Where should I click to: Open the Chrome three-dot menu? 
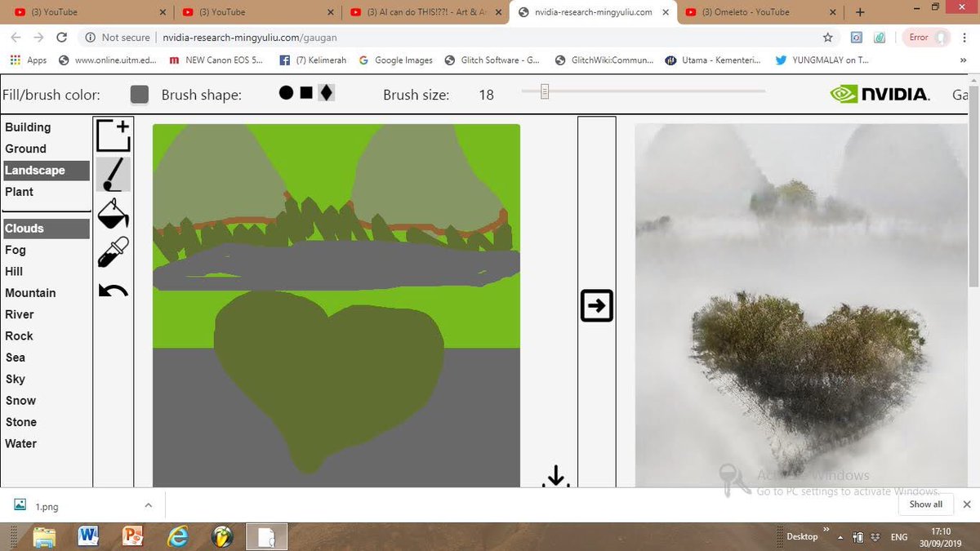pyautogui.click(x=965, y=38)
